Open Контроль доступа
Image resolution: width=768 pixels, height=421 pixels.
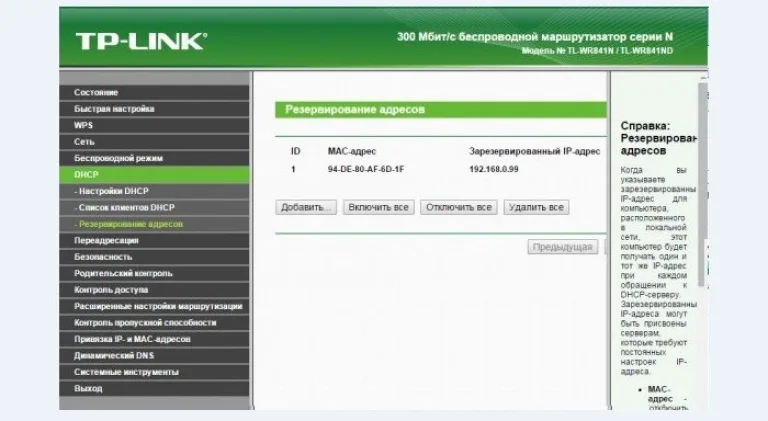click(x=154, y=290)
